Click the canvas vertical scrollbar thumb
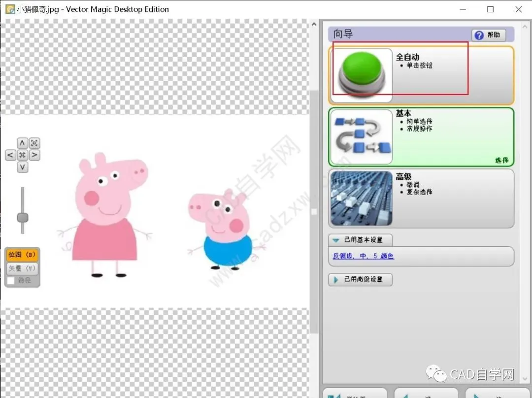The height and width of the screenshot is (398, 532). coord(314,212)
